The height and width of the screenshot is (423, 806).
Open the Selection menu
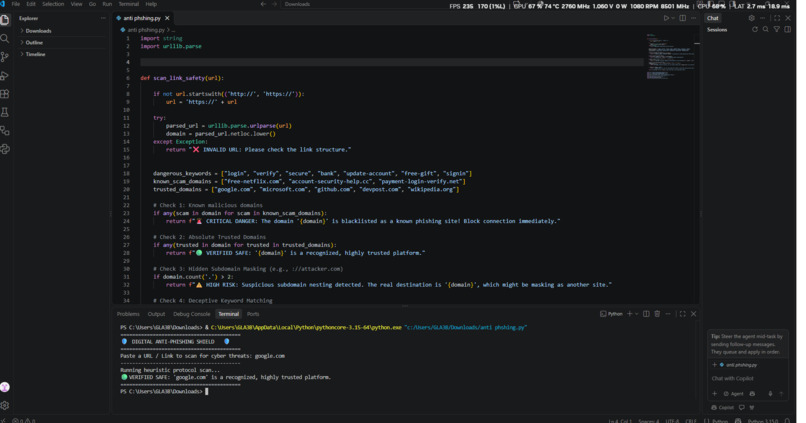click(53, 4)
